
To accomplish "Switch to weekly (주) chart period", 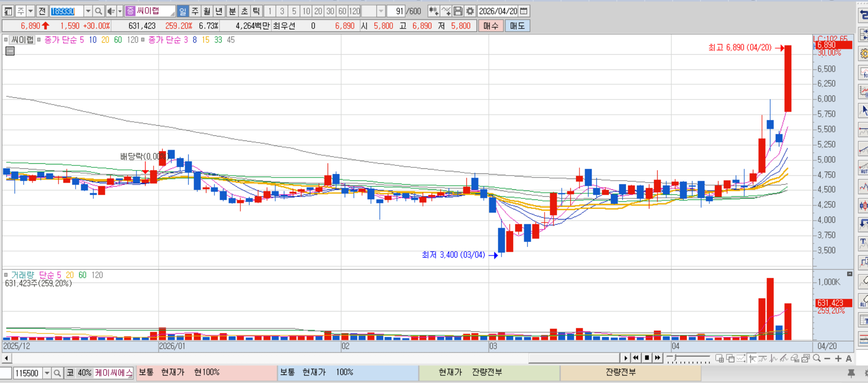I will pyautogui.click(x=195, y=11).
